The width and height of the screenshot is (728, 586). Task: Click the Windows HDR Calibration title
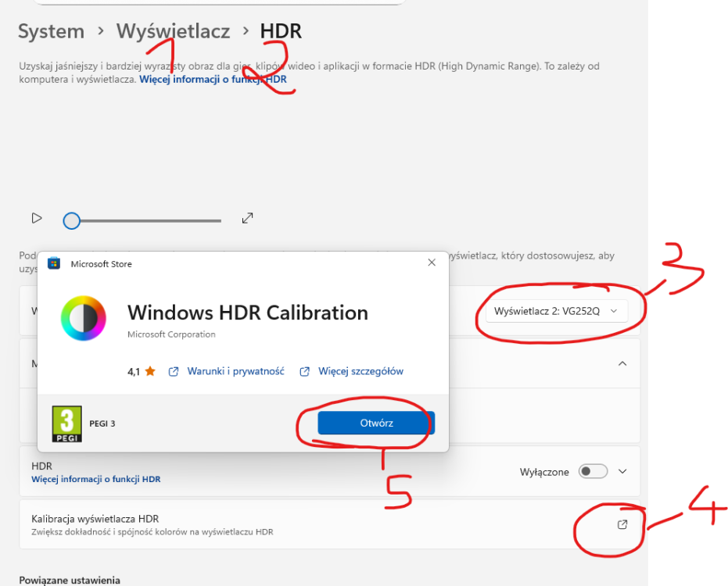(x=248, y=313)
